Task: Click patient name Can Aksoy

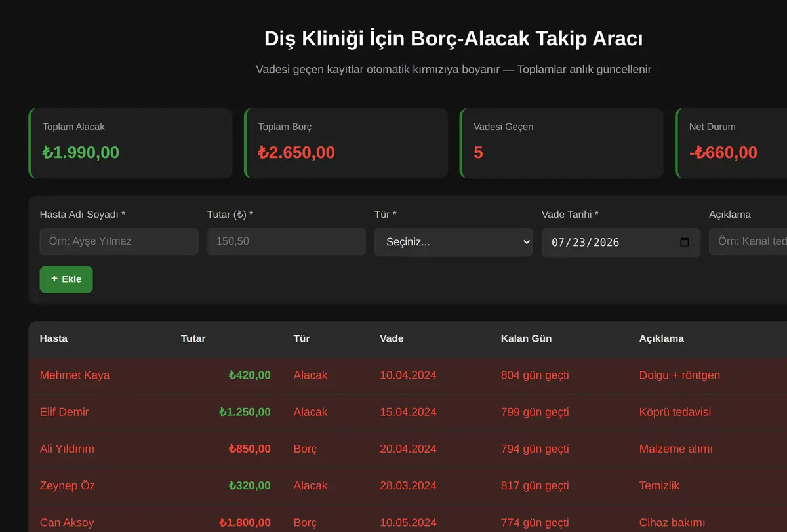Action: coord(67,523)
